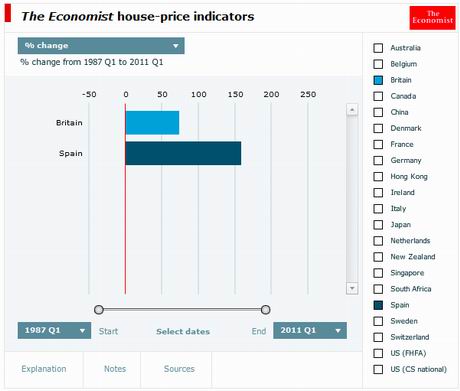Tick the Hong Kong checkbox

click(x=378, y=176)
